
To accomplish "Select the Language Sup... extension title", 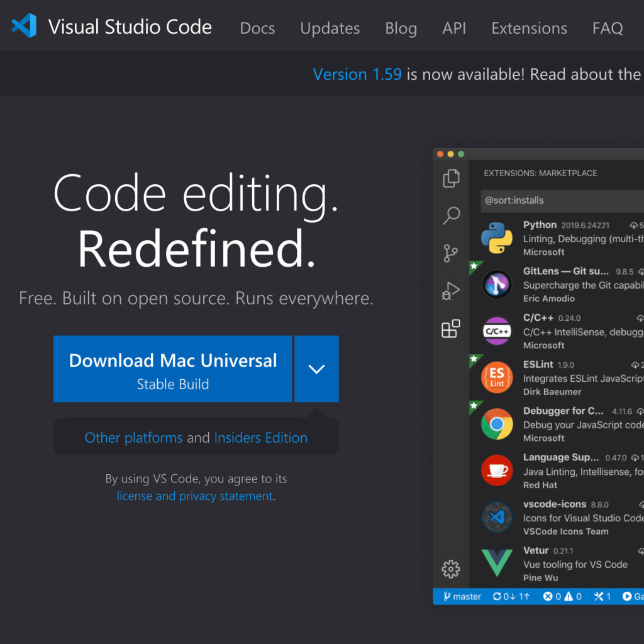I will (560, 457).
